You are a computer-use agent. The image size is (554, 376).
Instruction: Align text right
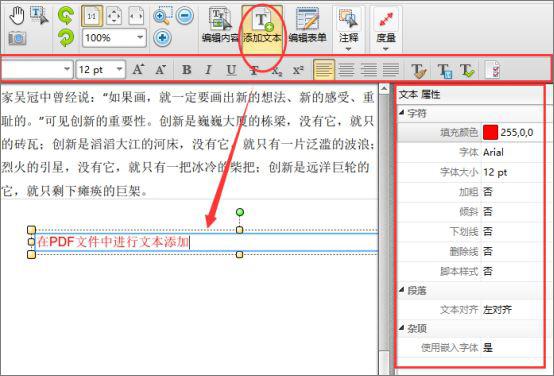(x=369, y=70)
